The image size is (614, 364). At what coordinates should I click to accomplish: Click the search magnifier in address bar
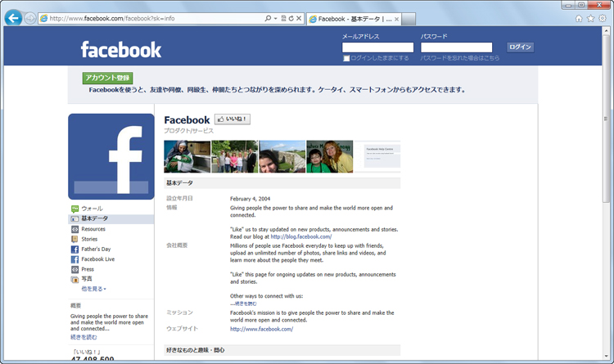pyautogui.click(x=268, y=18)
